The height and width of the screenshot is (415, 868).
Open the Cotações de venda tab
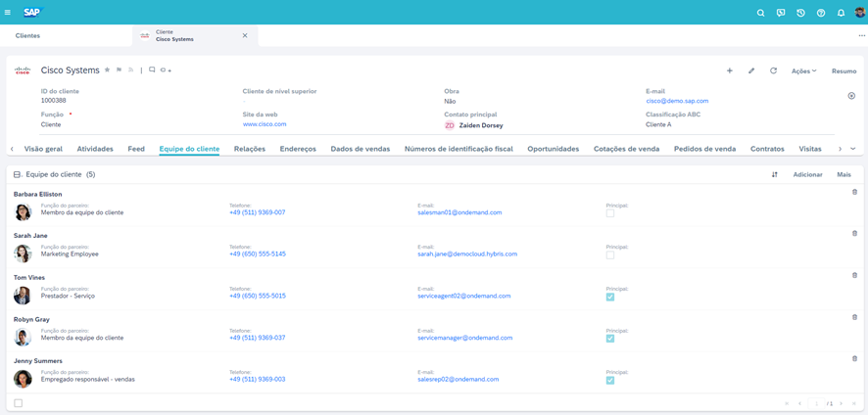627,149
